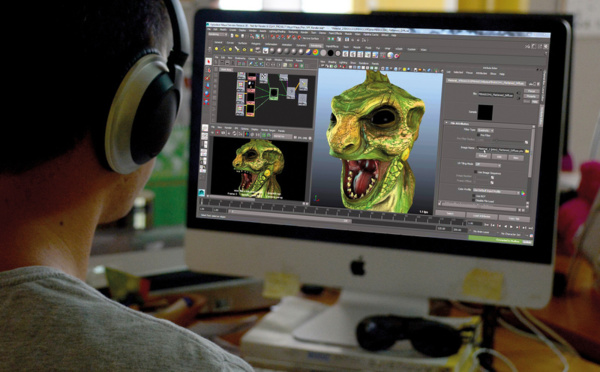This screenshot has height=372, width=600.
Task: Toggle the Disable File Load checkbox
Action: (x=473, y=200)
